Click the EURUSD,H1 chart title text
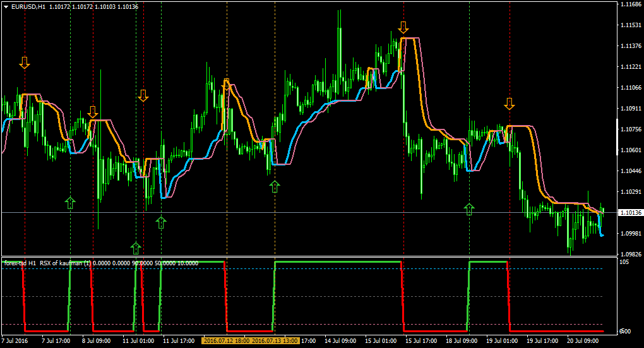Viewport: 644px width, 348px height. [x=28, y=7]
